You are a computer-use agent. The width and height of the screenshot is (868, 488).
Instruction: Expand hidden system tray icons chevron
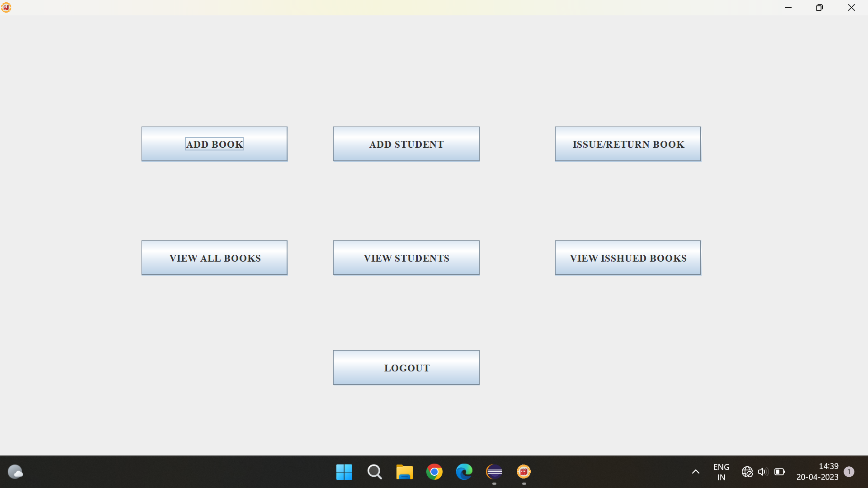(696, 472)
